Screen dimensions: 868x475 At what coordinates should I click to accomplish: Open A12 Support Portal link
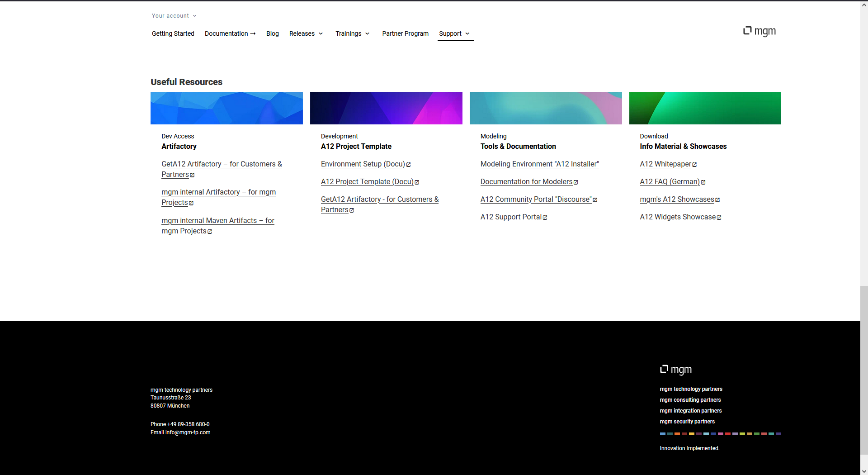click(x=511, y=217)
